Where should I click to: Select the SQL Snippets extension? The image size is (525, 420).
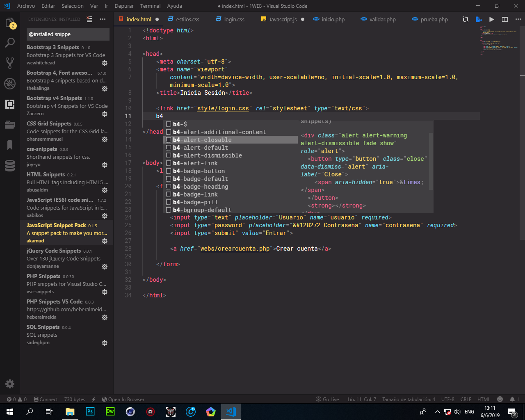coord(67,335)
